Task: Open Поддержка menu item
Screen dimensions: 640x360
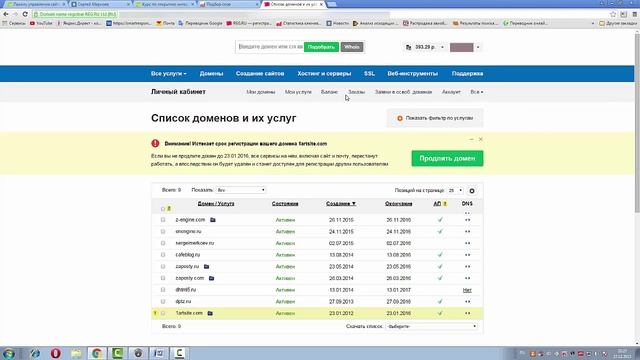Action: [467, 73]
